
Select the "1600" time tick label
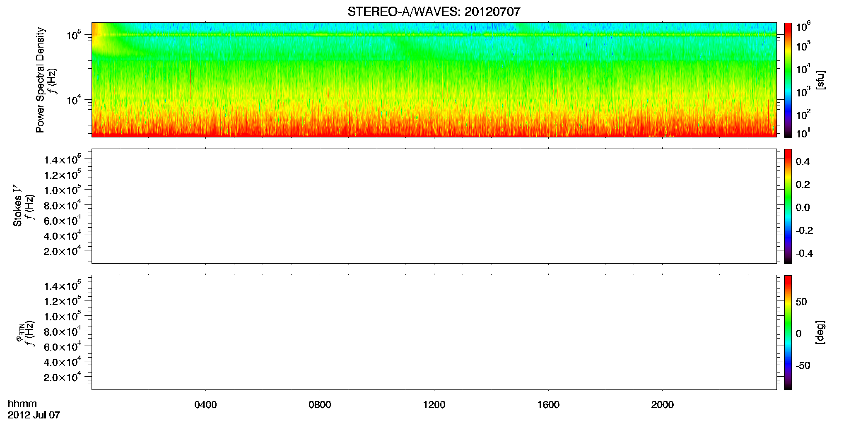pyautogui.click(x=548, y=405)
